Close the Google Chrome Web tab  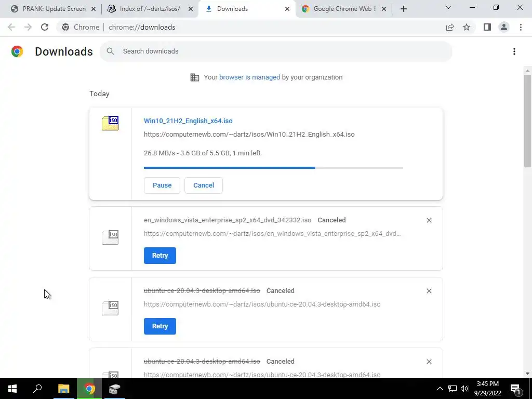(384, 9)
